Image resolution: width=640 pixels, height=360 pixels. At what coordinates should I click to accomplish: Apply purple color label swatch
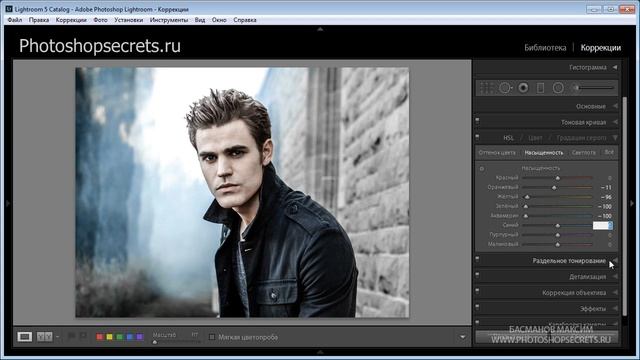coord(140,337)
